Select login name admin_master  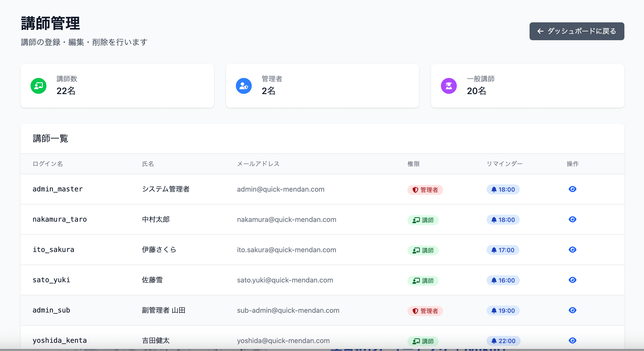pos(58,189)
